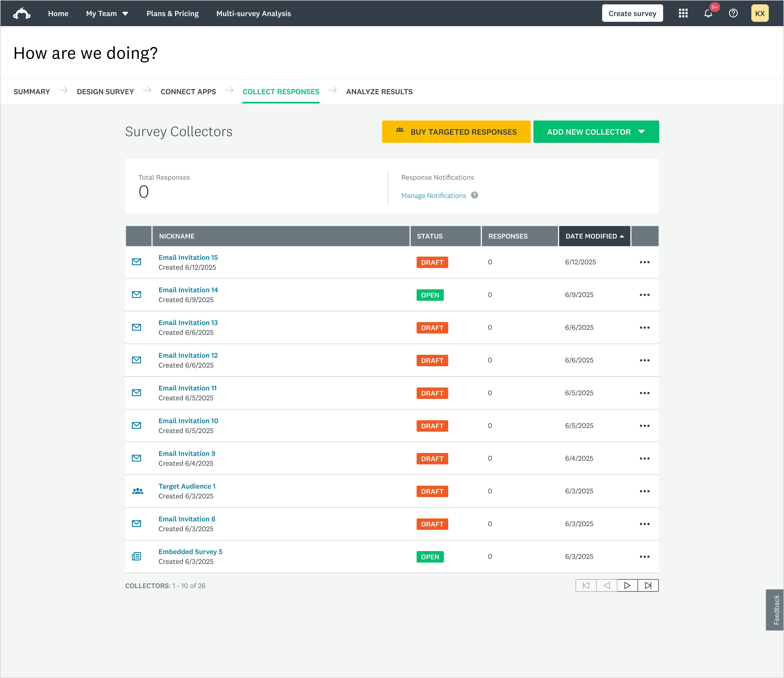Click the KX account avatar

coord(759,14)
